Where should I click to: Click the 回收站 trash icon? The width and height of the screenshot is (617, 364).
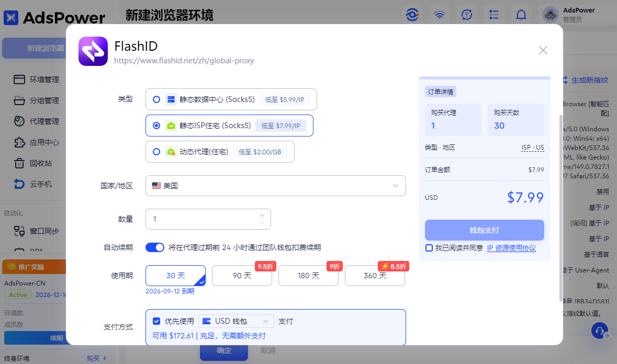(x=19, y=163)
